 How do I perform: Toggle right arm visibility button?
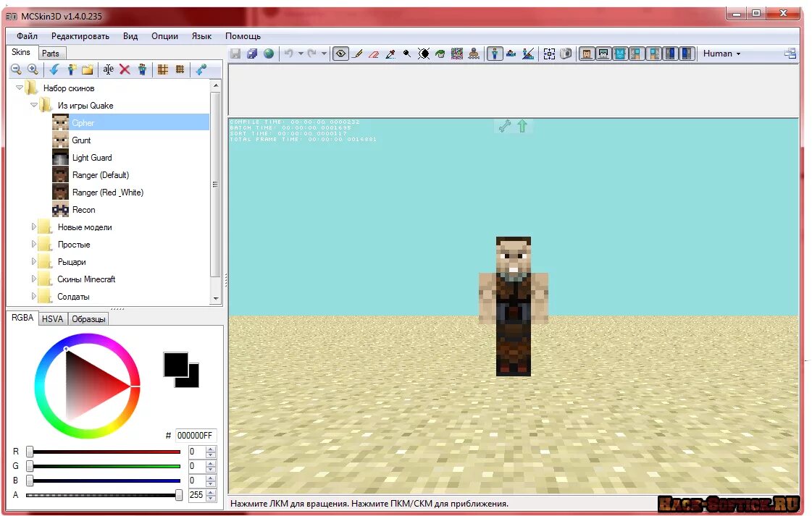(654, 54)
